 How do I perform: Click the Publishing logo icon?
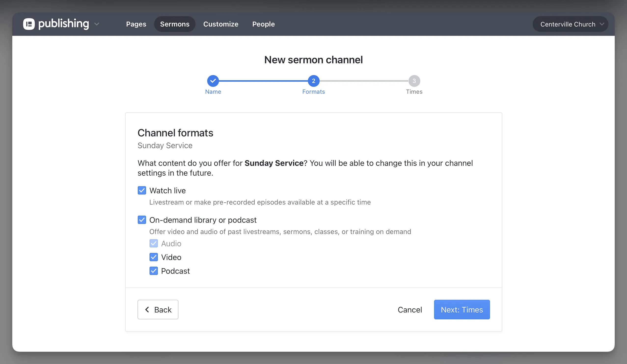click(x=29, y=24)
